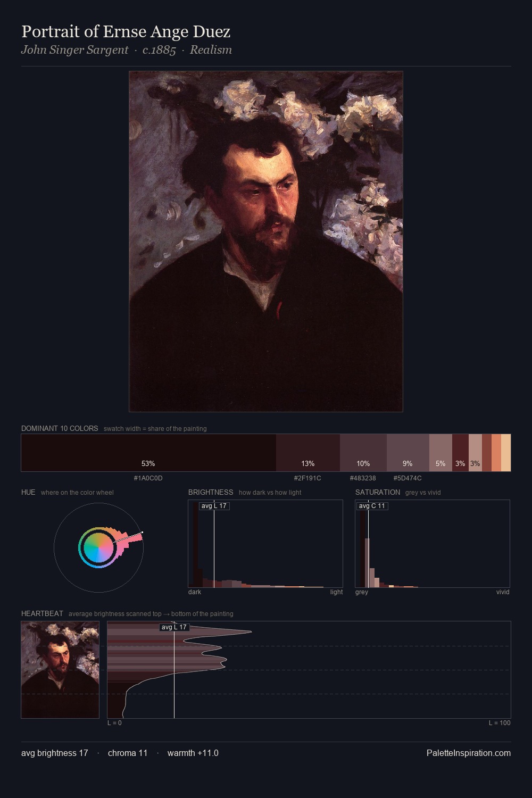The height and width of the screenshot is (798, 532).
Task: Click footer stat 'warmth +11.0'
Action: (193, 753)
